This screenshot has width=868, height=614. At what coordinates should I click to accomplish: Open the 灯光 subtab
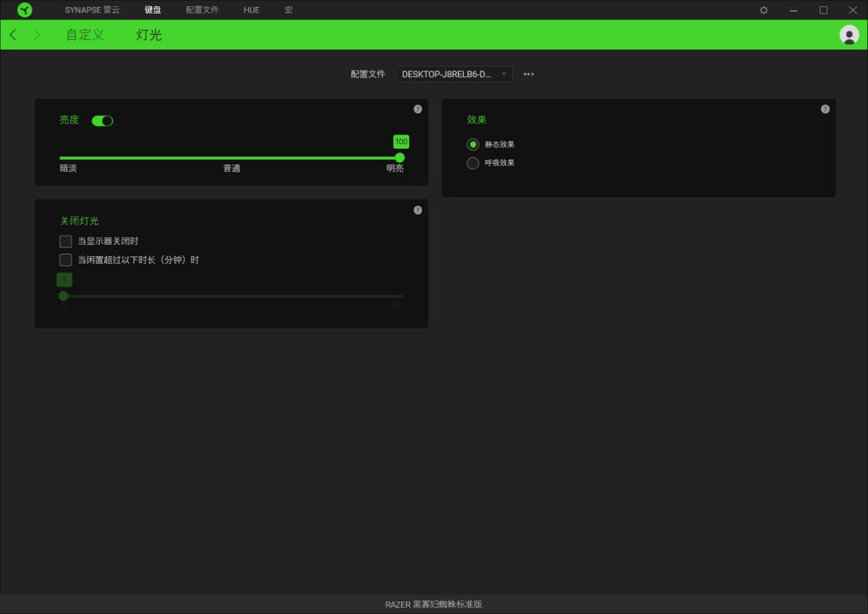pos(149,35)
